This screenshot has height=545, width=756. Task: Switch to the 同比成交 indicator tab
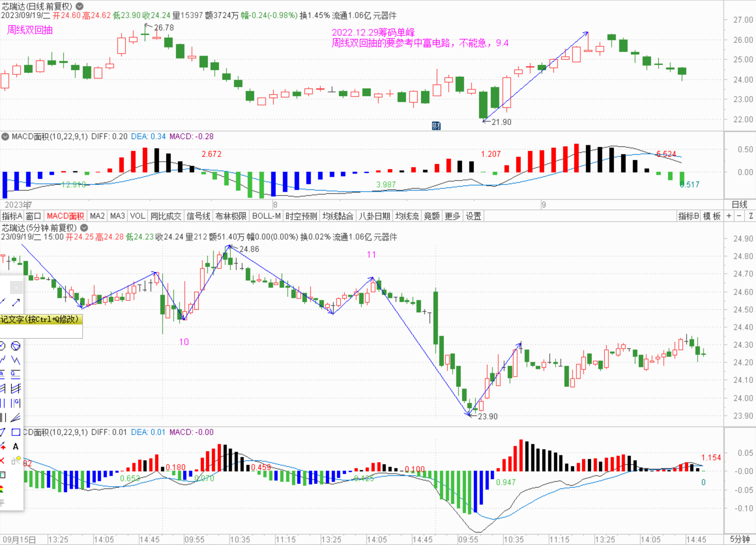point(166,216)
